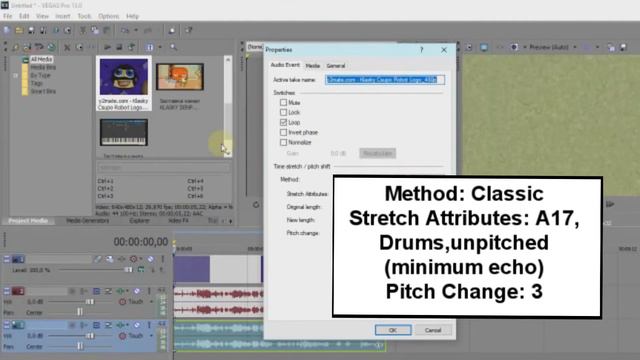Open Preview (Auto) quality dropdown
The image size is (640, 360).
pos(575,47)
